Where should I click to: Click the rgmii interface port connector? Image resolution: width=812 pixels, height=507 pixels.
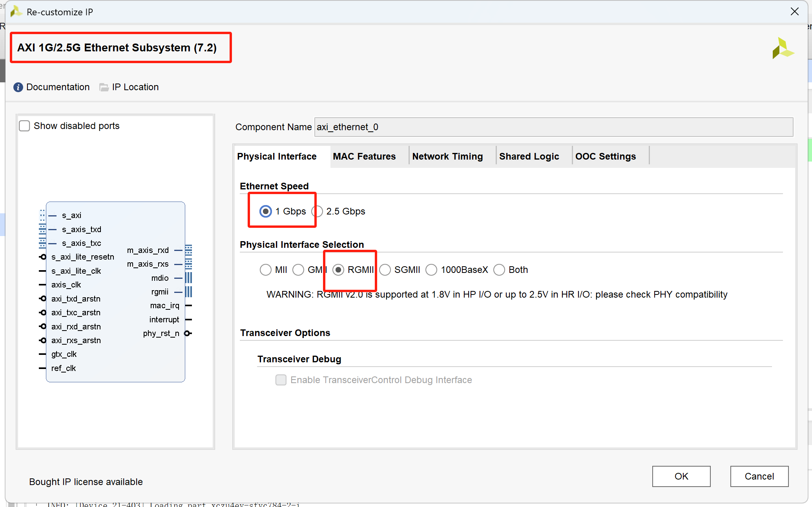188,292
